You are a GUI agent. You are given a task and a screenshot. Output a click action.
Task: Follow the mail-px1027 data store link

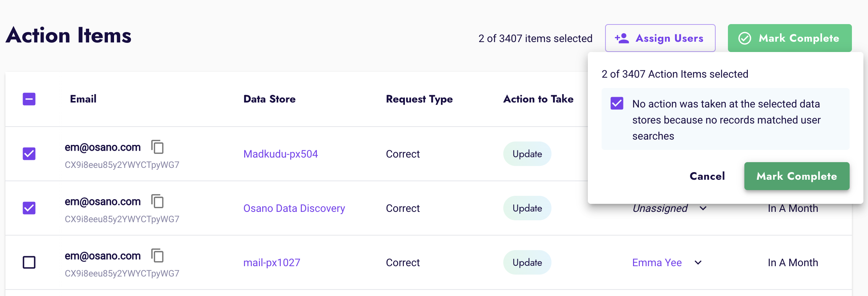[x=272, y=262]
